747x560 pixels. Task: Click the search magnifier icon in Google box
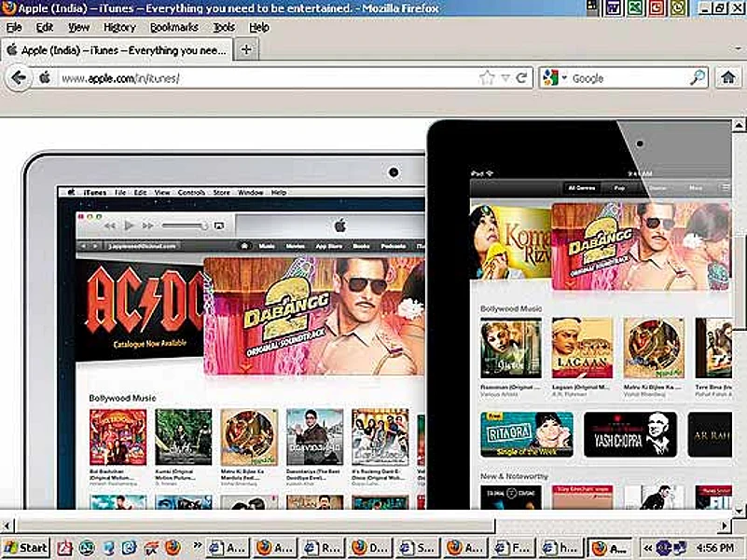pos(697,78)
